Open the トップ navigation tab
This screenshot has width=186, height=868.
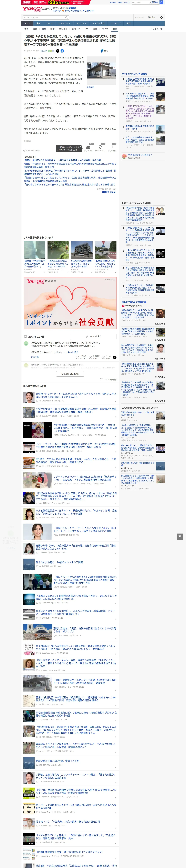pyautogui.click(x=27, y=24)
